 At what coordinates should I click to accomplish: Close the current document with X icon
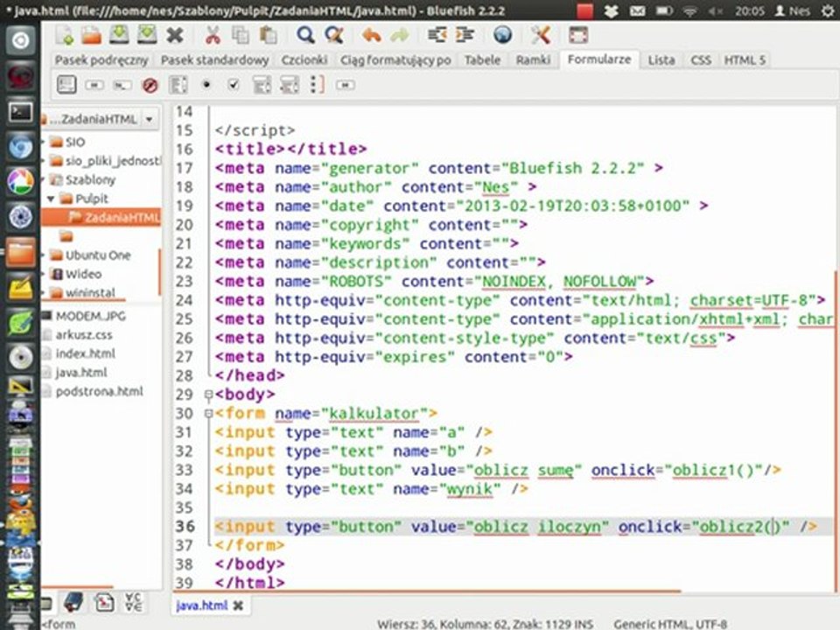(x=175, y=35)
